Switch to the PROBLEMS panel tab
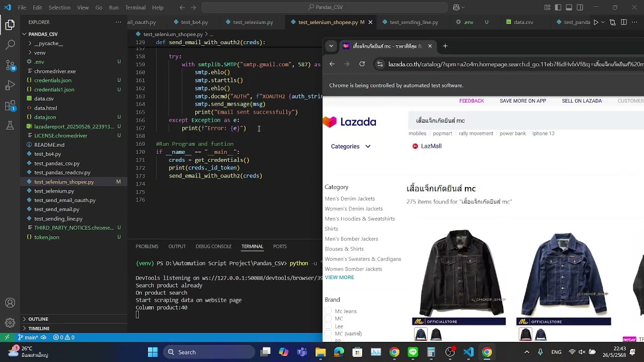 coord(147,246)
